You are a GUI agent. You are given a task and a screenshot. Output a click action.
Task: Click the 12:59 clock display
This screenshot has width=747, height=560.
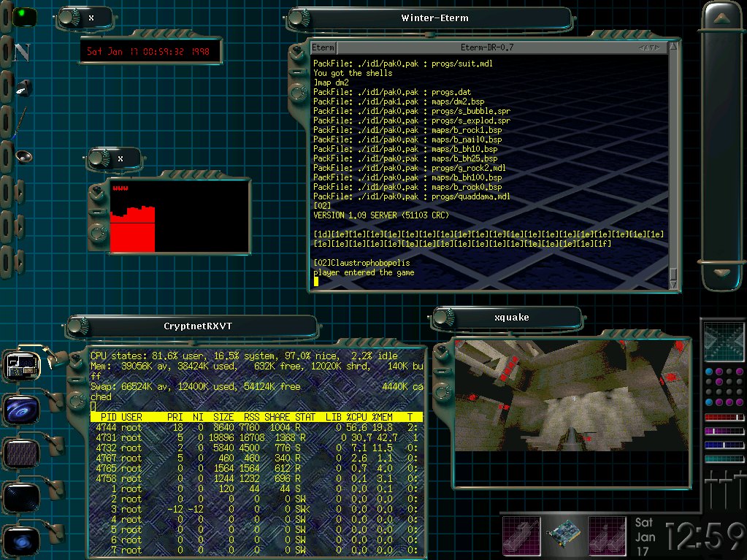point(705,537)
